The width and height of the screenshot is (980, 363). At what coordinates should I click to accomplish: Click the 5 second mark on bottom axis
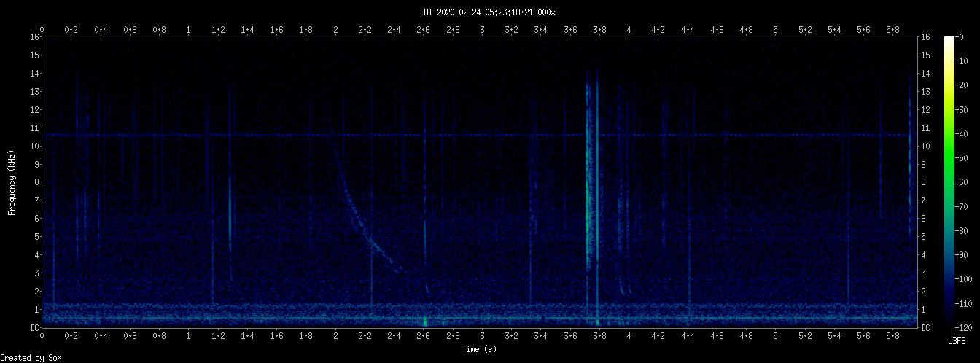(x=775, y=335)
